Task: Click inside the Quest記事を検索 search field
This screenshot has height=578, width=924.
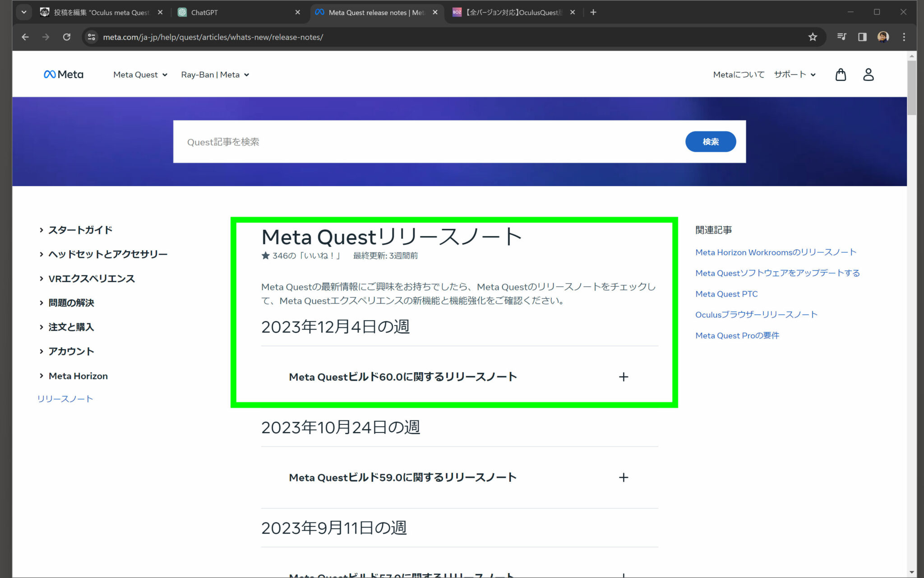Action: click(361, 141)
